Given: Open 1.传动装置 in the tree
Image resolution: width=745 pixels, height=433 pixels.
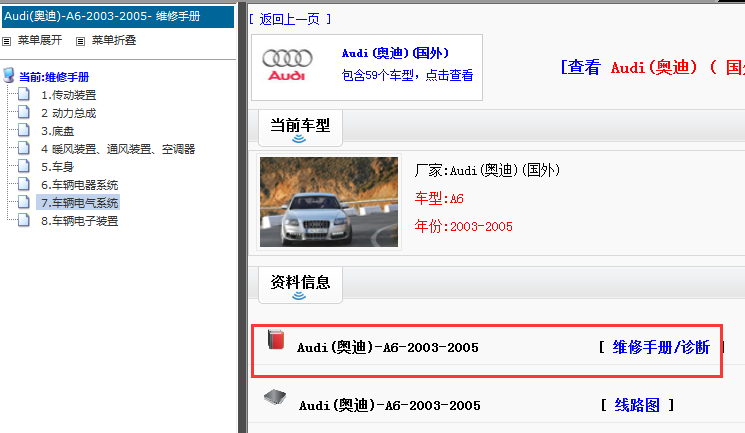Looking at the screenshot, I should (x=68, y=95).
